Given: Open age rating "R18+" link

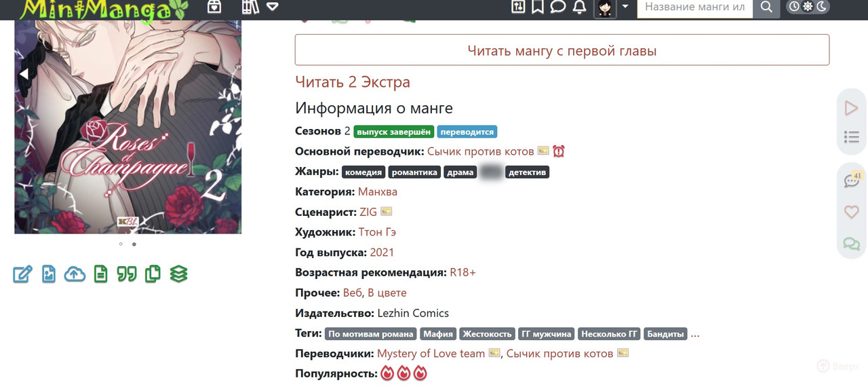Looking at the screenshot, I should [463, 272].
